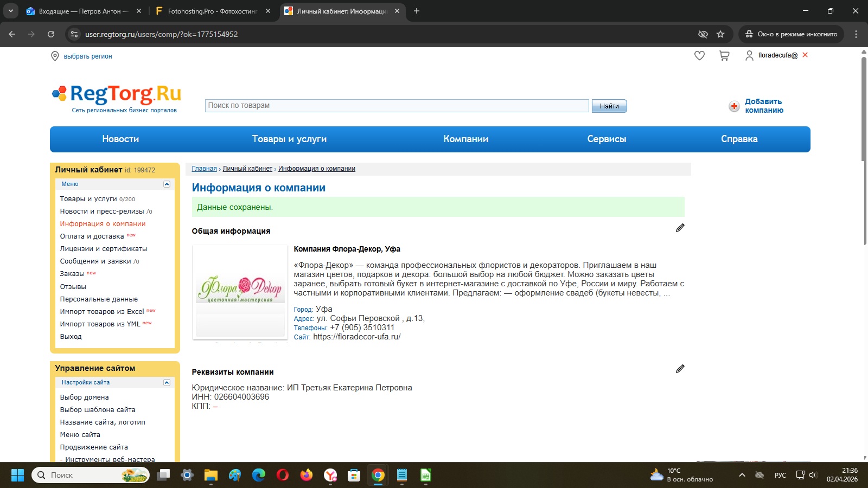Image resolution: width=868 pixels, height=488 pixels.
Task: Click the page vertical scrollbar
Action: pos(864,108)
